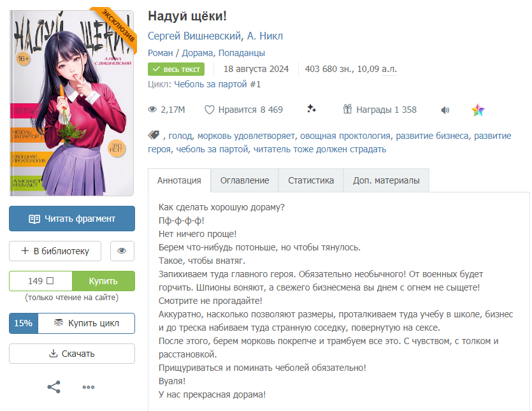This screenshot has width=532, height=411.
Task: Add book with В библиотеку button
Action: tap(55, 251)
